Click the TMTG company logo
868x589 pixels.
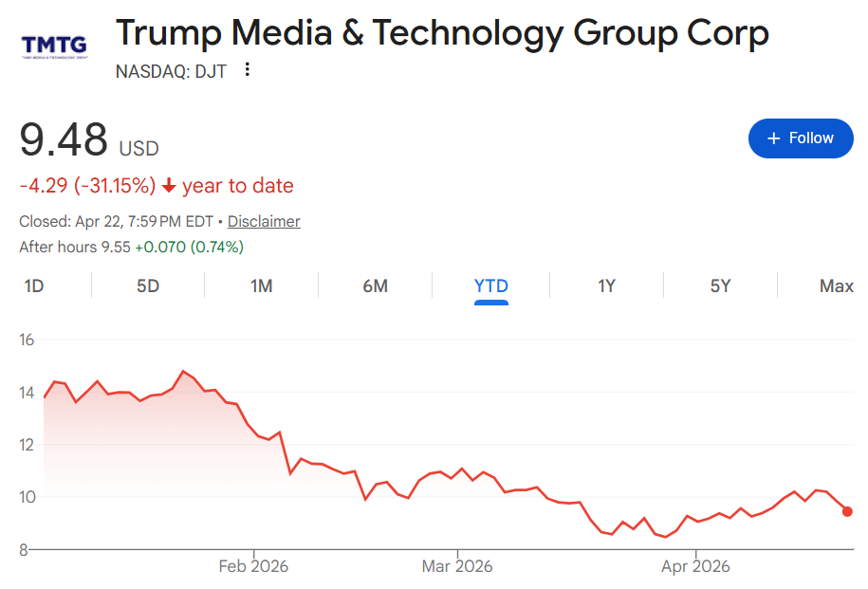click(54, 45)
